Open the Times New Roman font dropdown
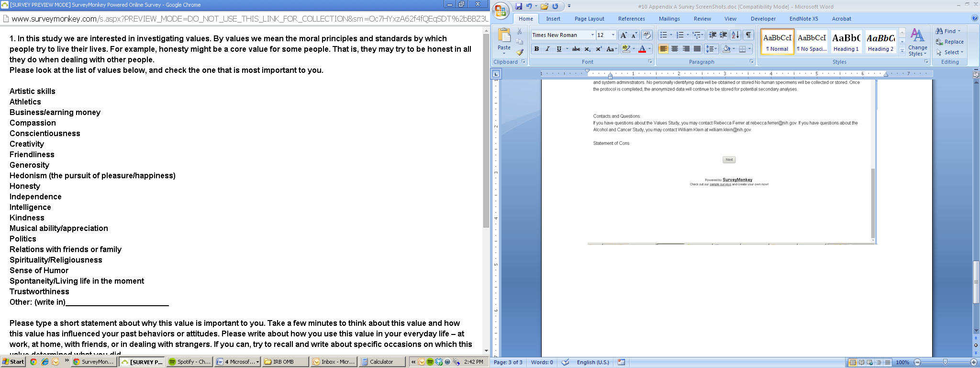Viewport: 980px width, 368px height. tap(592, 35)
